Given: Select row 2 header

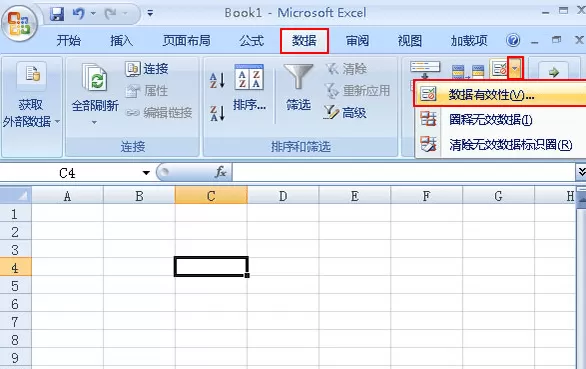Looking at the screenshot, I should tap(15, 231).
